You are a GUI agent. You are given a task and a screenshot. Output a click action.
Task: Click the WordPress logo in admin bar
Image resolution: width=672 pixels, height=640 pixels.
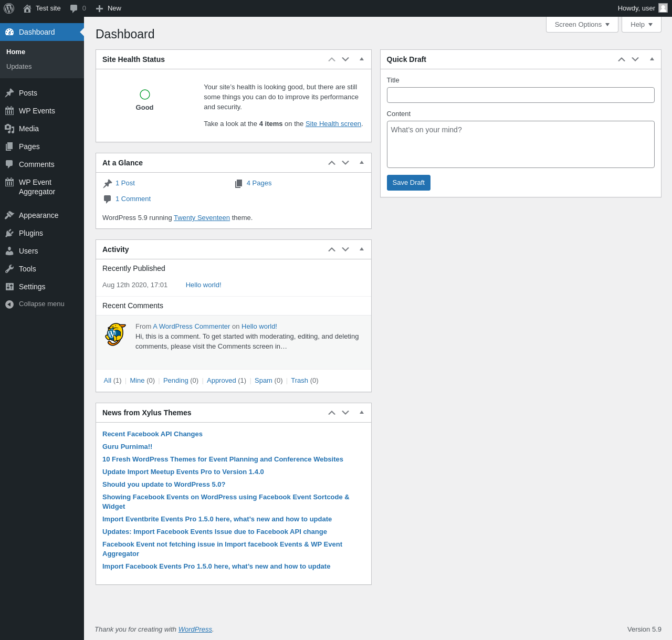point(9,8)
